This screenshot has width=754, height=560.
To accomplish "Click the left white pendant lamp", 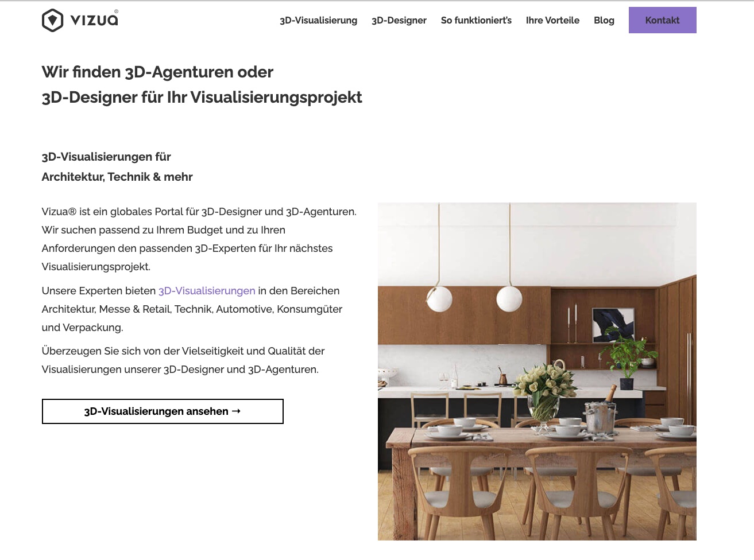I will click(439, 299).
